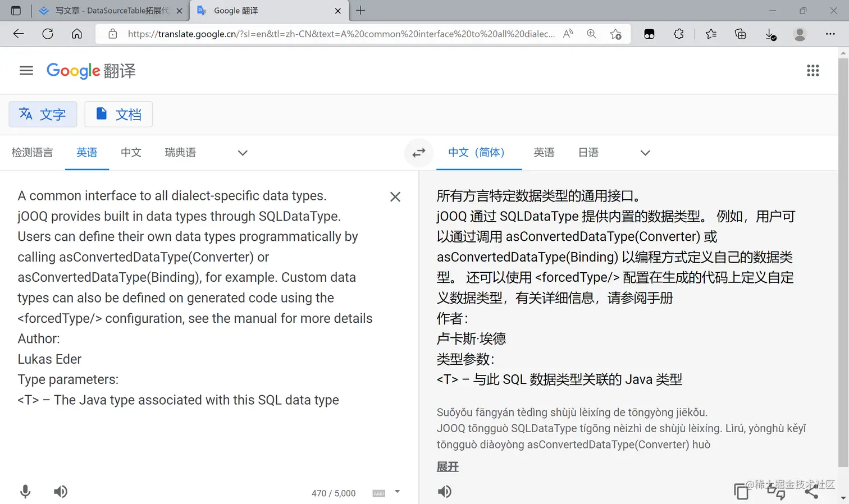Image resolution: width=849 pixels, height=504 pixels.
Task: Open the Google apps grid
Action: [813, 71]
